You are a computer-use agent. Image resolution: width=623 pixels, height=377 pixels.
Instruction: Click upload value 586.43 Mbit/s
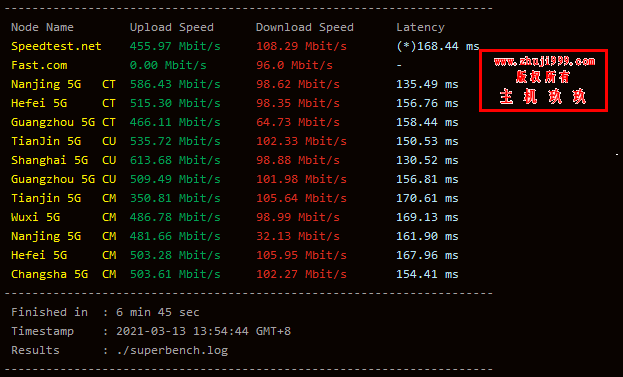click(x=175, y=84)
